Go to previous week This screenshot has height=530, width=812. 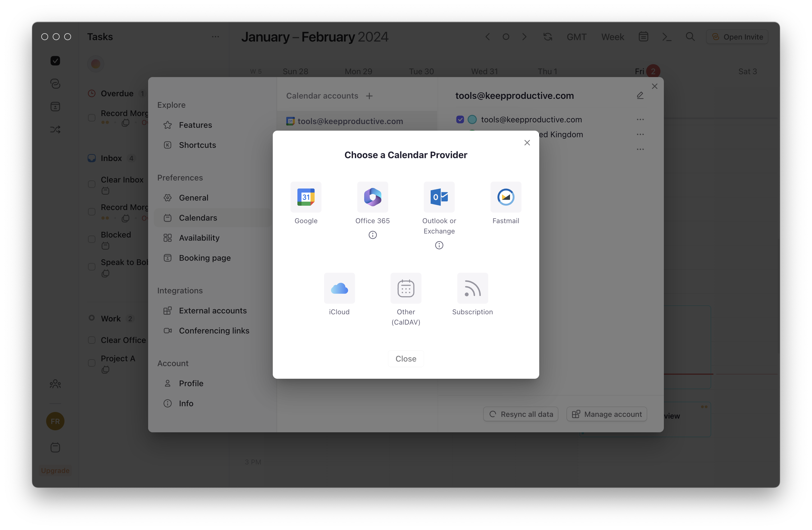(x=488, y=37)
